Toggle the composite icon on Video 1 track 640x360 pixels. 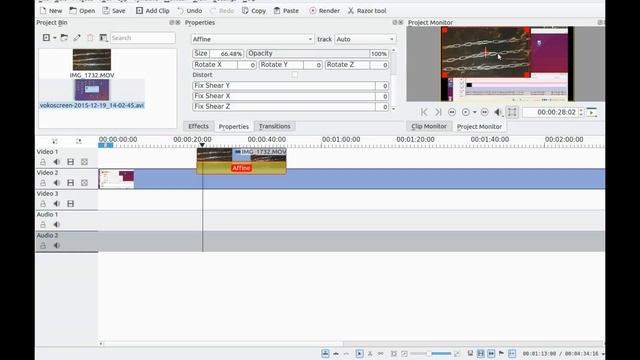tap(84, 162)
